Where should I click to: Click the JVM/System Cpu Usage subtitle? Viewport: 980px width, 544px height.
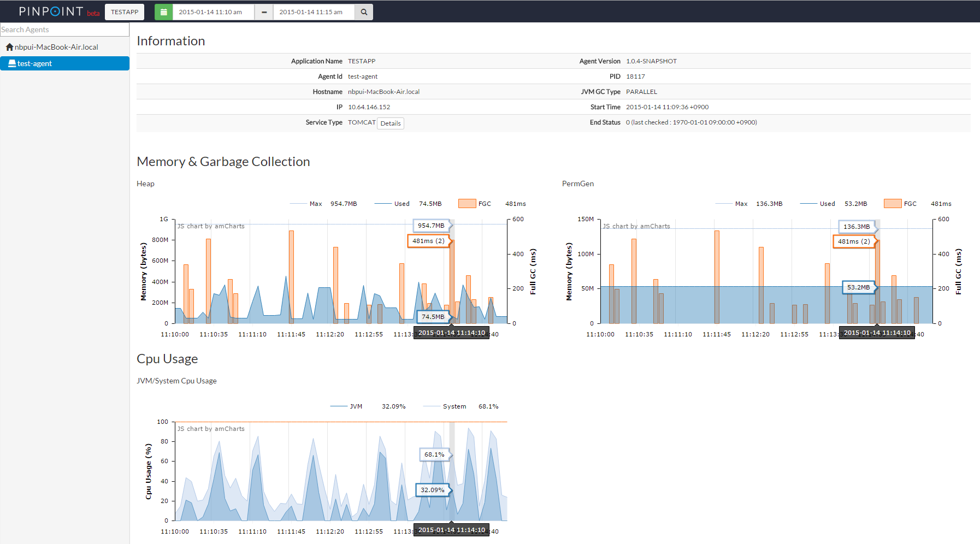(176, 381)
